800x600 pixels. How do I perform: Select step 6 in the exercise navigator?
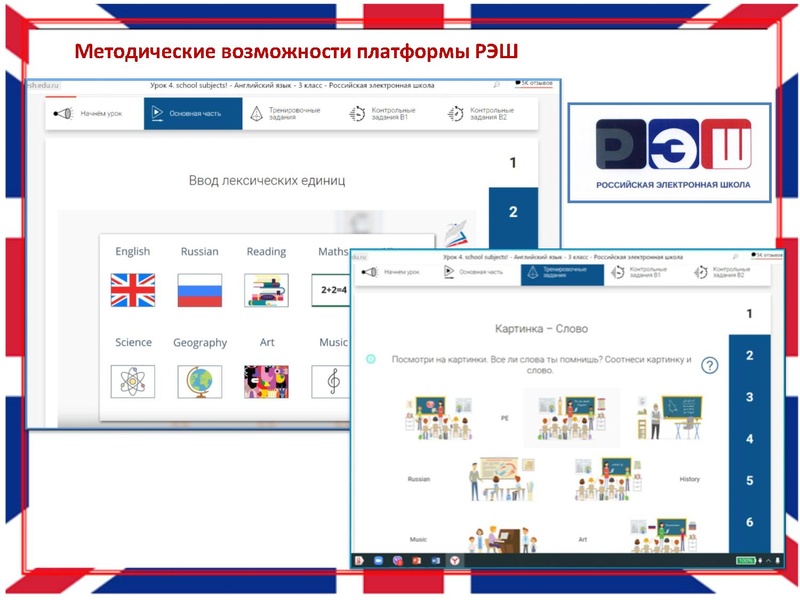pyautogui.click(x=750, y=518)
